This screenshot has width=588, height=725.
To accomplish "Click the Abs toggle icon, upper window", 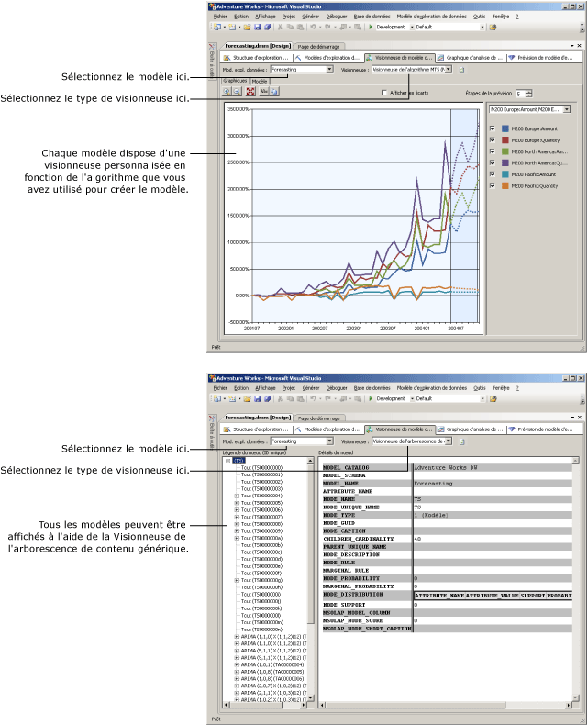I will 263,92.
